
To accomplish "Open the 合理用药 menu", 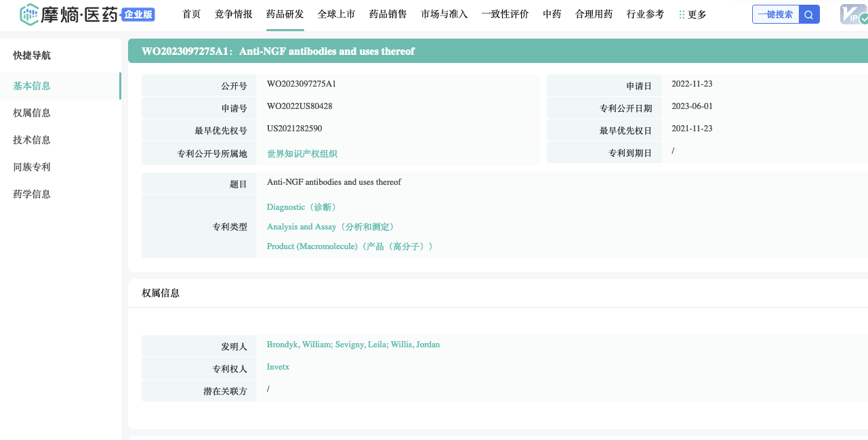I will (594, 14).
